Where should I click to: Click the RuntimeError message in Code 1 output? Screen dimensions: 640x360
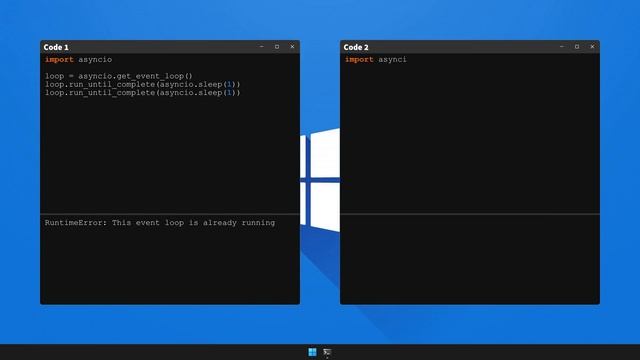[x=160, y=223]
